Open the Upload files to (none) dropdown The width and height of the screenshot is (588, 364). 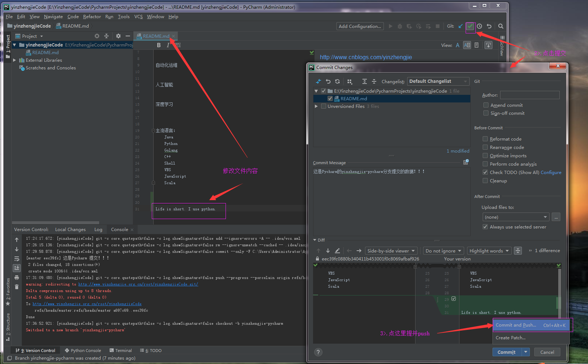pyautogui.click(x=516, y=217)
